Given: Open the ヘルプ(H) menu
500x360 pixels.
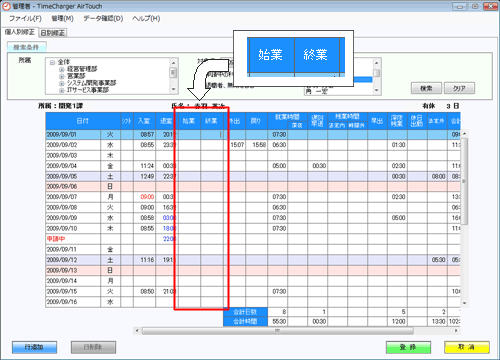Looking at the screenshot, I should click(146, 18).
